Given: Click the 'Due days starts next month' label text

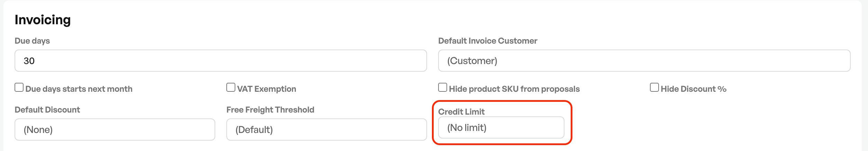Looking at the screenshot, I should (x=79, y=89).
